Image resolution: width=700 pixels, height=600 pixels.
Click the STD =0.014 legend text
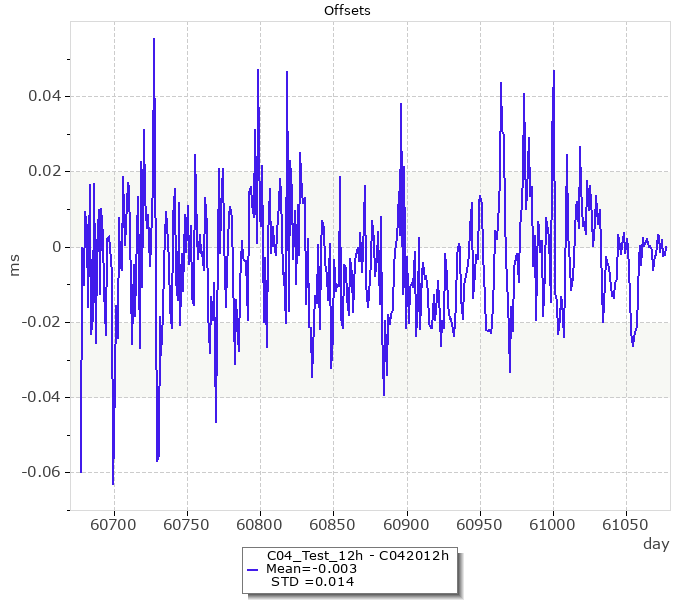coord(313,581)
